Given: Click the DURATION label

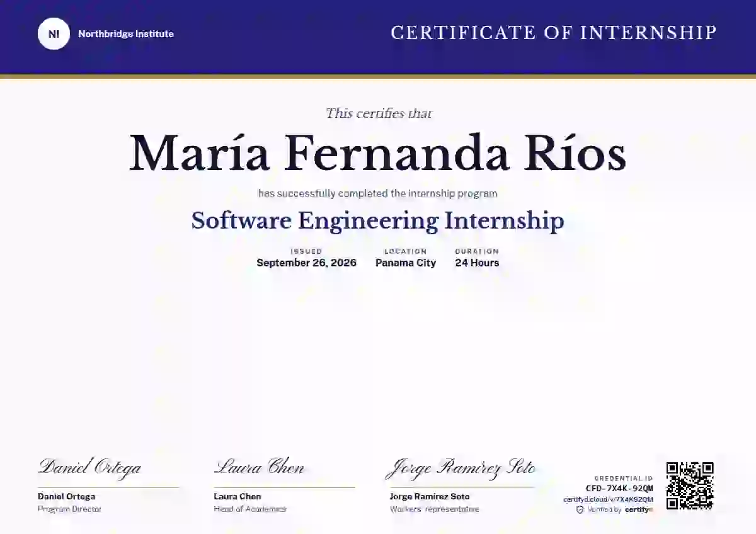Looking at the screenshot, I should (x=477, y=251).
